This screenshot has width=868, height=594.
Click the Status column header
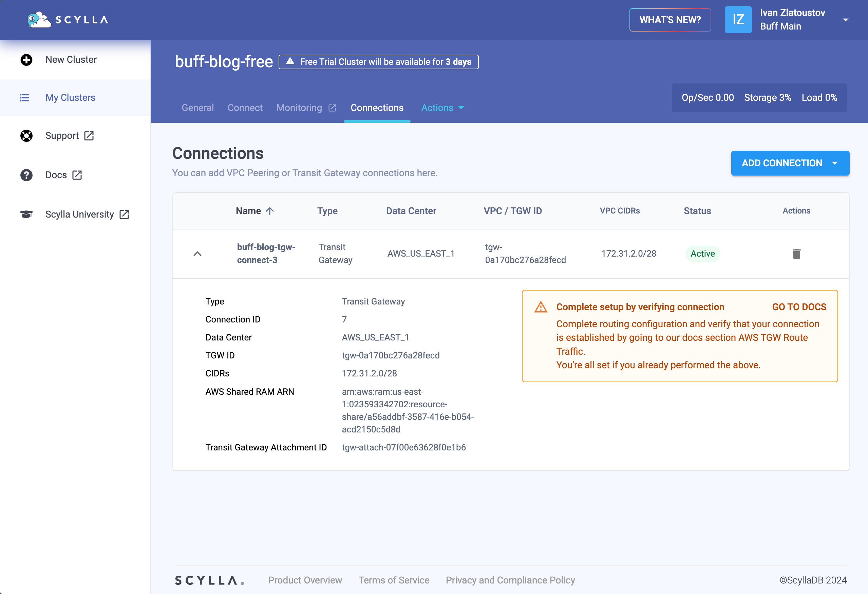pyautogui.click(x=697, y=211)
